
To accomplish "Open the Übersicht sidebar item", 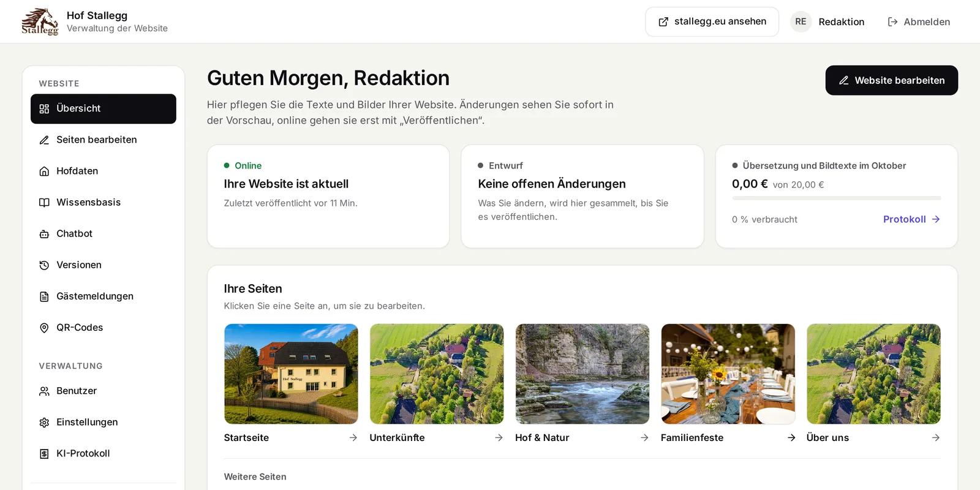I will 104,108.
